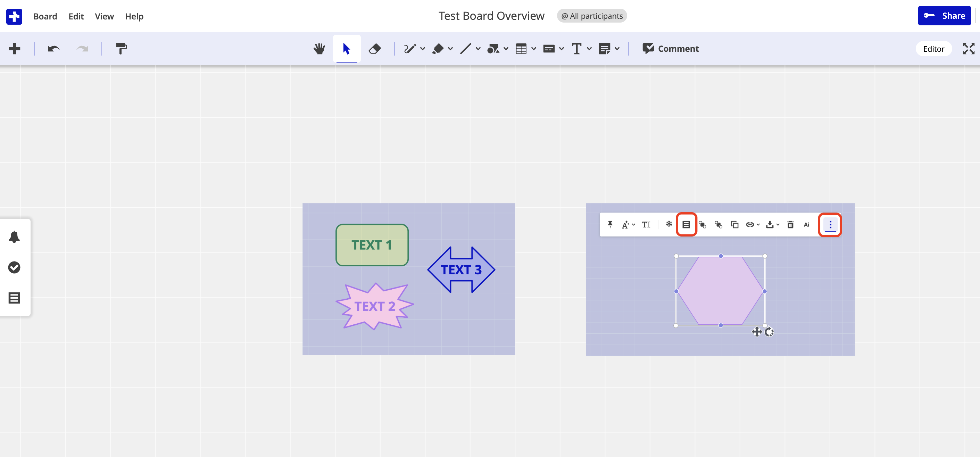This screenshot has width=980, height=457.
Task: Click the Share button
Action: (x=944, y=16)
